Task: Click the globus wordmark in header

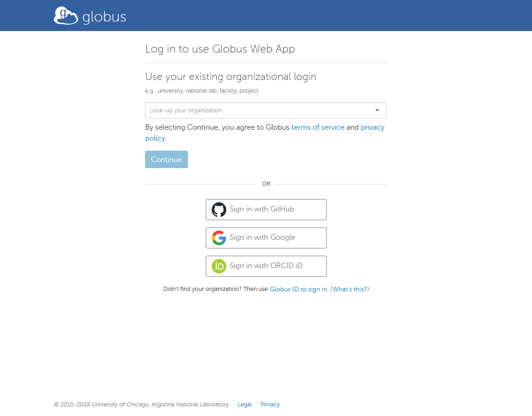Action: point(104,17)
